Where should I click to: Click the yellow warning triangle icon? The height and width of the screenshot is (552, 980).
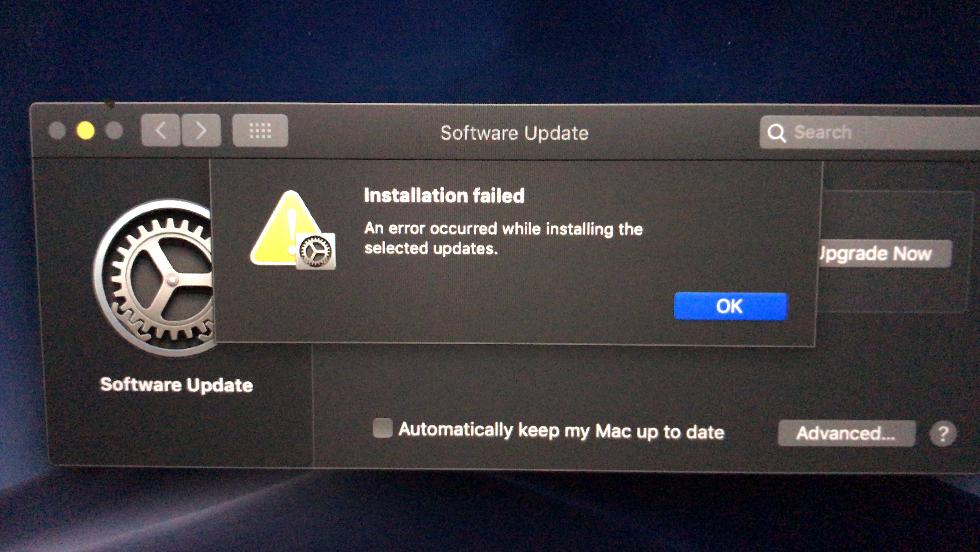pyautogui.click(x=285, y=228)
